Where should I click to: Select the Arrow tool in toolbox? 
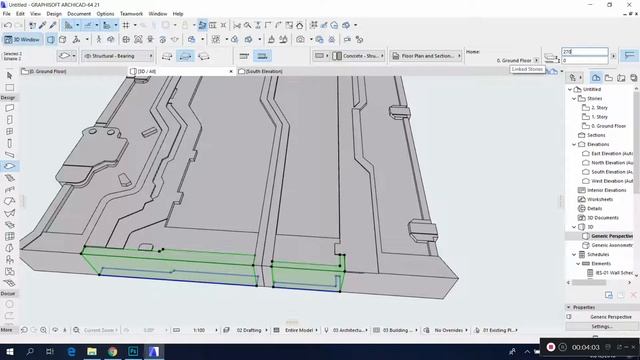tap(9, 76)
